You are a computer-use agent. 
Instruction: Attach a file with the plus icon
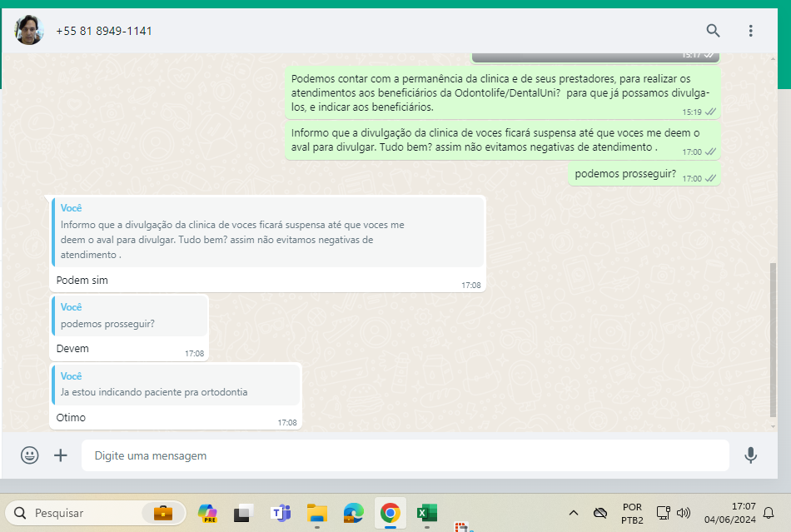61,455
